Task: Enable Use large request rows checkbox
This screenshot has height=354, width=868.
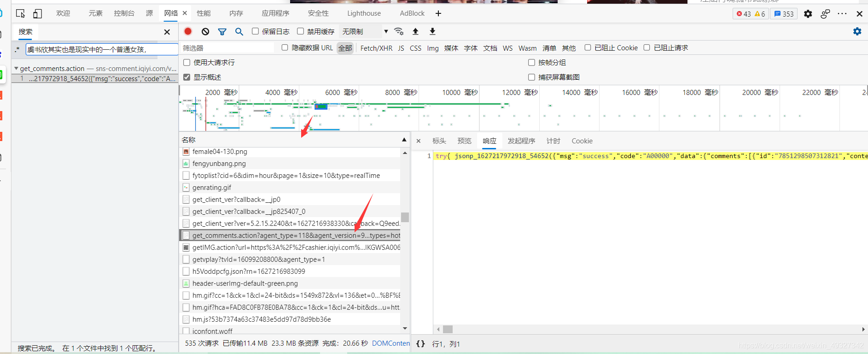Action: pyautogui.click(x=186, y=62)
